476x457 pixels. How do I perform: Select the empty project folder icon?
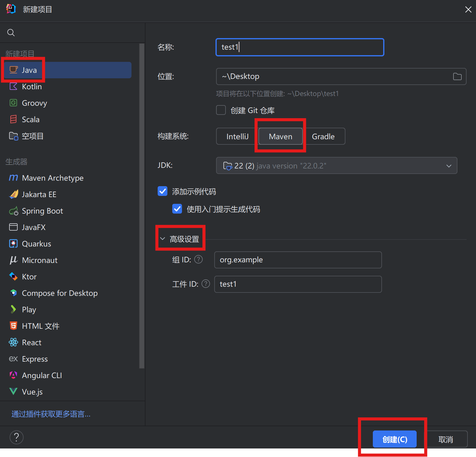[x=13, y=136]
